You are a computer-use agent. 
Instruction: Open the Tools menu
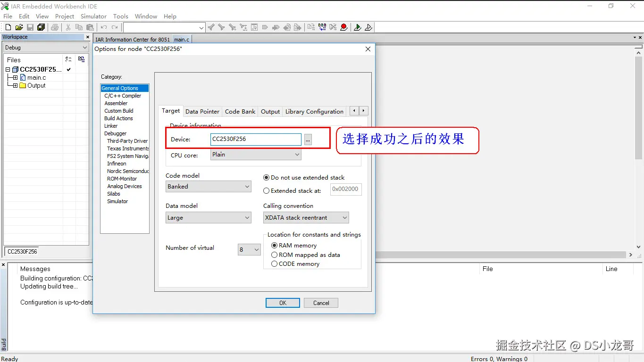[121, 16]
